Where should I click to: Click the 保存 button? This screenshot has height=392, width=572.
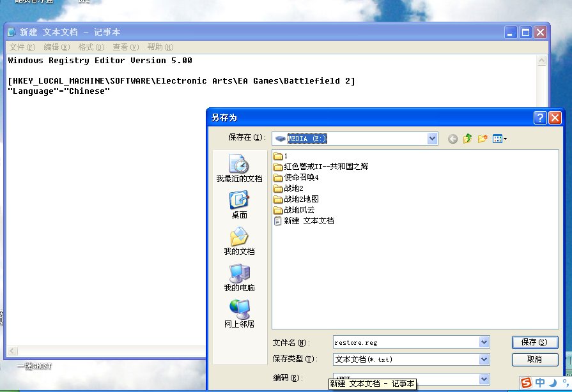[534, 343]
